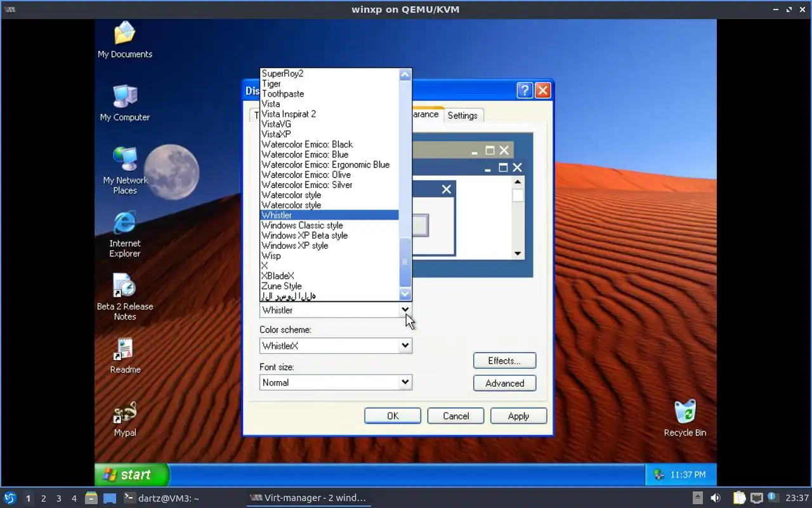Open the file manager panel launcher
Viewport: 812px width, 508px height.
91,498
